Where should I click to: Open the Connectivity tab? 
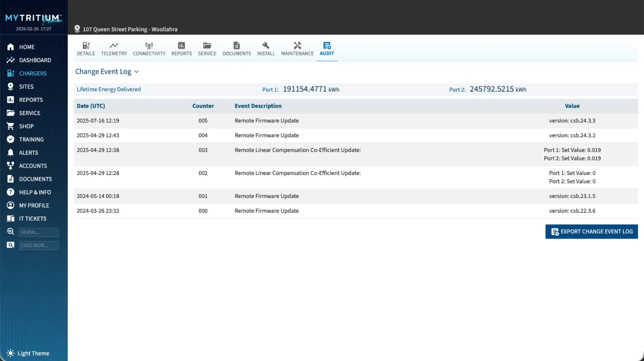[149, 49]
